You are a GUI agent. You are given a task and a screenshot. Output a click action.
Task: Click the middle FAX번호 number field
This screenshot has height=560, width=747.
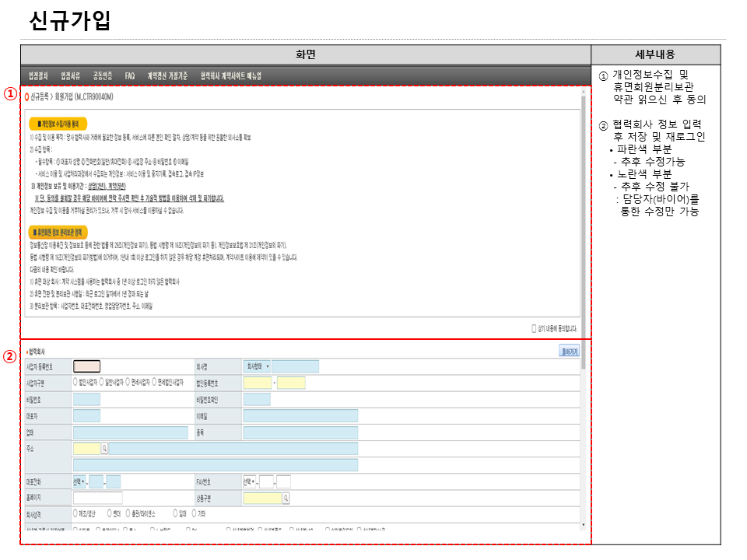(266, 482)
